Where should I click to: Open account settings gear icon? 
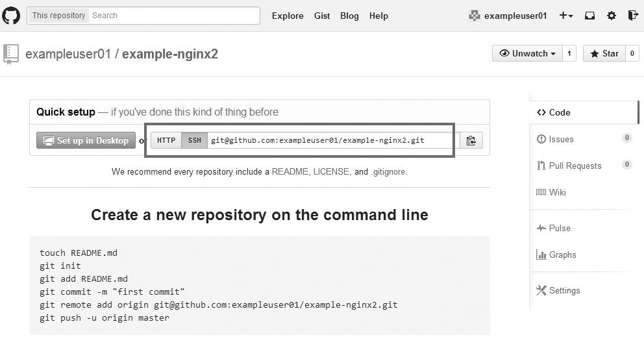click(611, 16)
